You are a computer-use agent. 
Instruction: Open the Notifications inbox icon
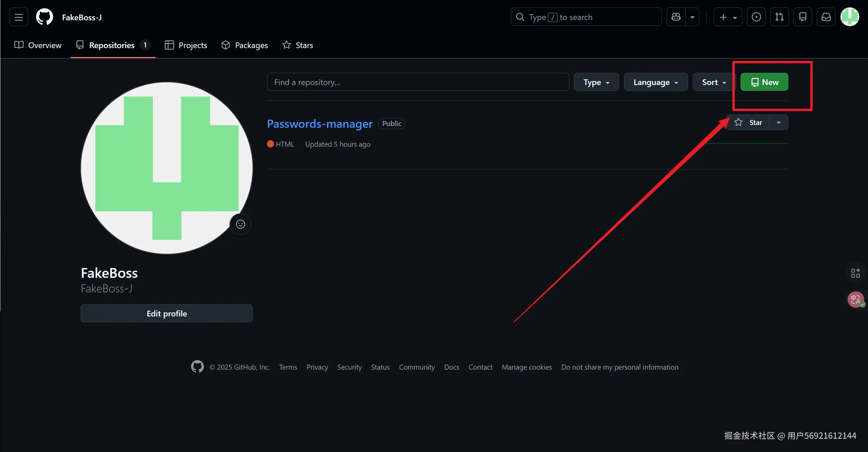click(826, 17)
